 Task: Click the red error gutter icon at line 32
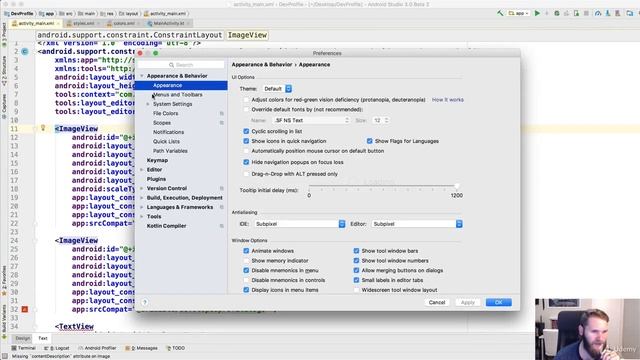[24, 309]
